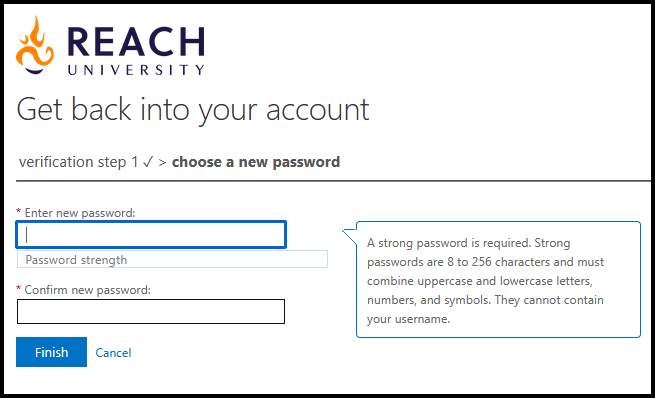655x398 pixels.
Task: Go back to verification step 1
Action: click(x=79, y=162)
